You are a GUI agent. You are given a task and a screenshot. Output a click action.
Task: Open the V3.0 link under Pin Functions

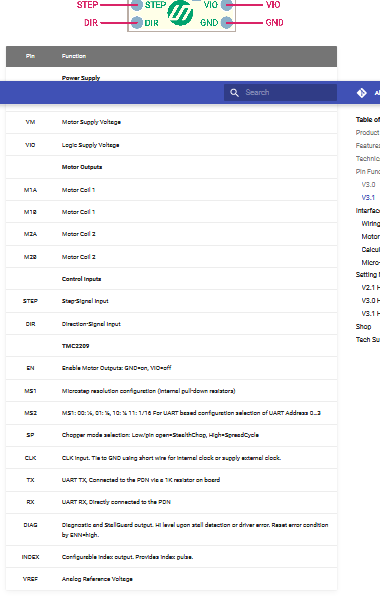tap(368, 185)
